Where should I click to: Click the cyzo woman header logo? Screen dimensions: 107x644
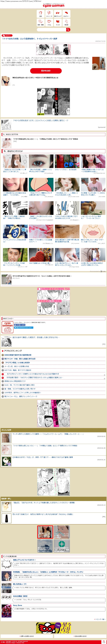coord(54,5)
